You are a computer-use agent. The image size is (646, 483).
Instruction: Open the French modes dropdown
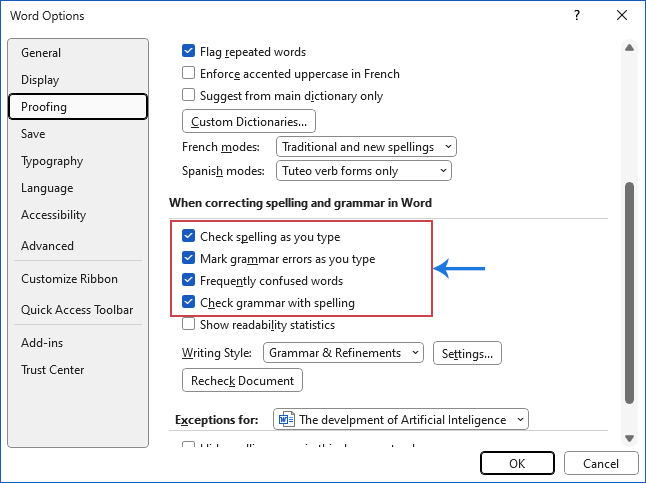pos(366,147)
